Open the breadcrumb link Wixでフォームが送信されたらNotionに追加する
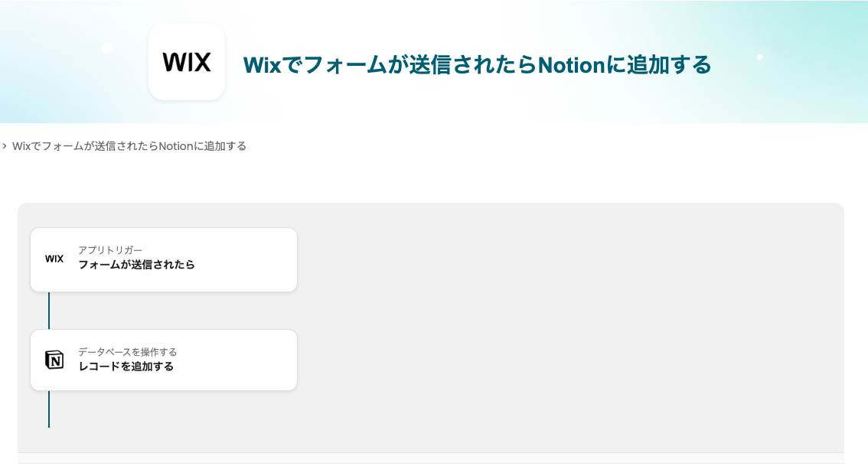Viewport: 868px width, 476px height. pos(130,145)
